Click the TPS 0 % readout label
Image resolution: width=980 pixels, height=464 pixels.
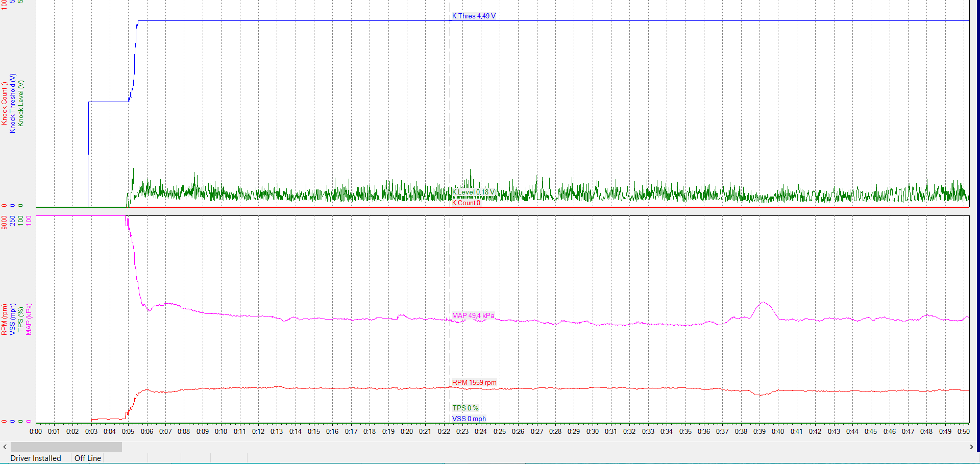465,408
